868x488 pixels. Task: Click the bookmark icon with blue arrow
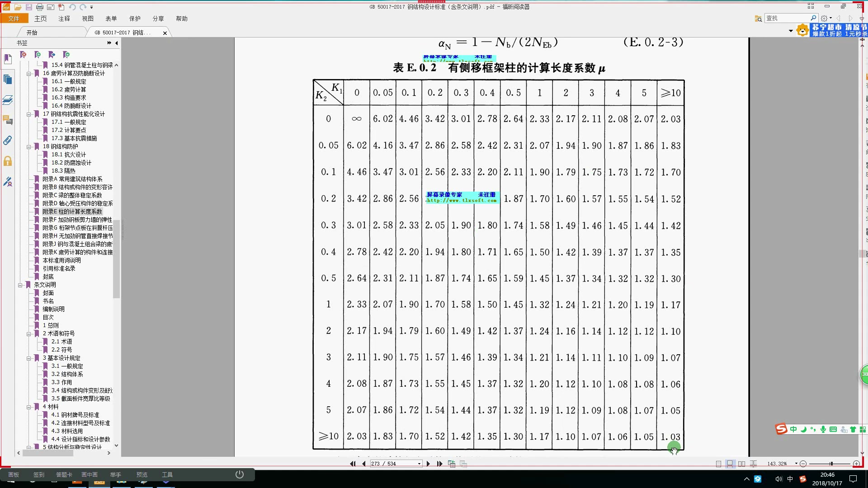[52, 55]
